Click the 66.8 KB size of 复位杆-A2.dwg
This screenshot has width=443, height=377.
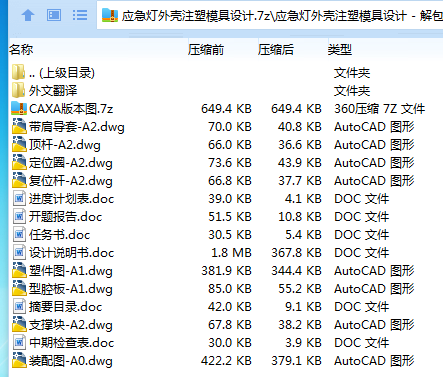(230, 181)
